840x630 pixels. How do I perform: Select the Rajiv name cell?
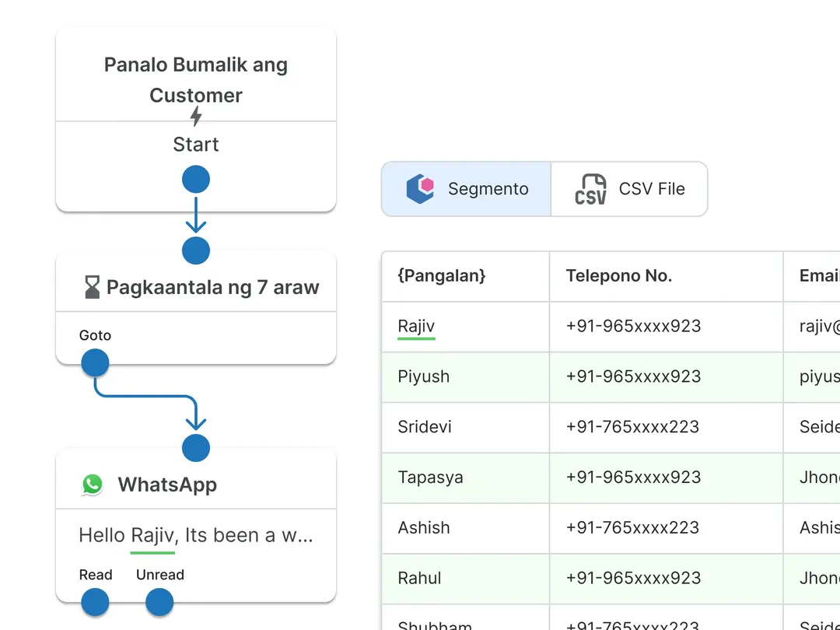point(417,326)
